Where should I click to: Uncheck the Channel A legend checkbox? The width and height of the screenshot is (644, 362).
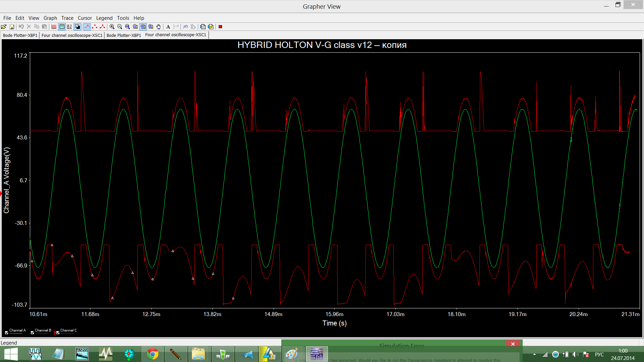point(7,333)
